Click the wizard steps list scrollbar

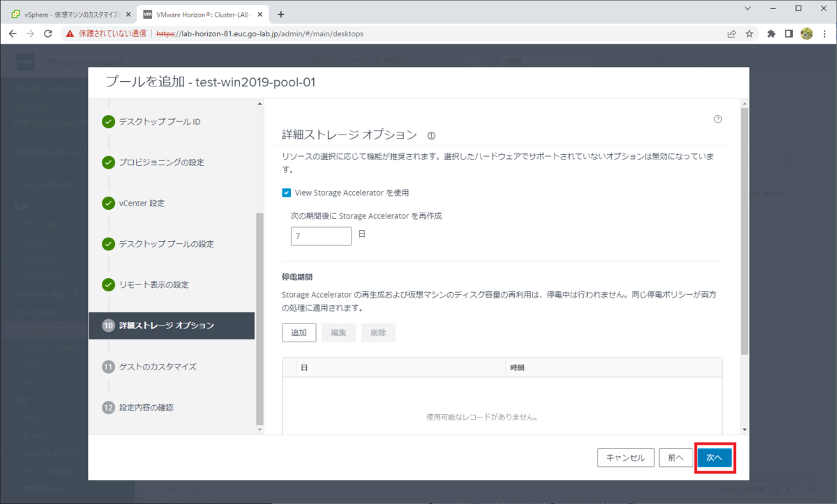(x=260, y=319)
